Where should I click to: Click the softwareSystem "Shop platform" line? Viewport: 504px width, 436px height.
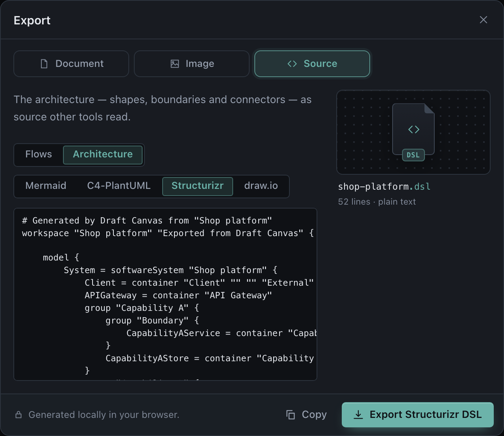click(x=170, y=270)
